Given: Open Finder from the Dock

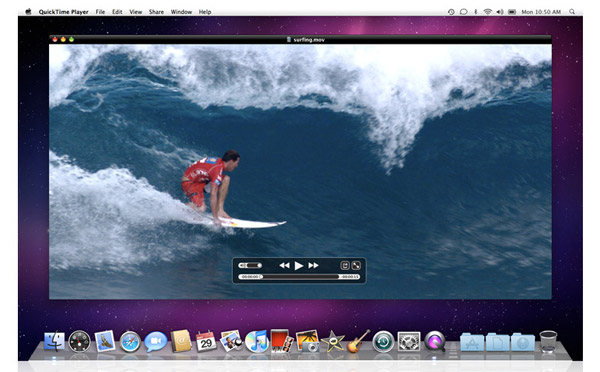Looking at the screenshot, I should (x=54, y=341).
